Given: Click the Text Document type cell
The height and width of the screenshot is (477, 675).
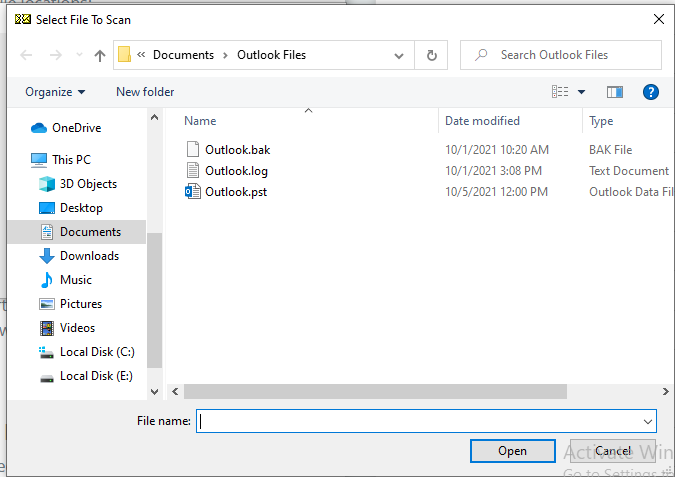Looking at the screenshot, I should pos(629,171).
